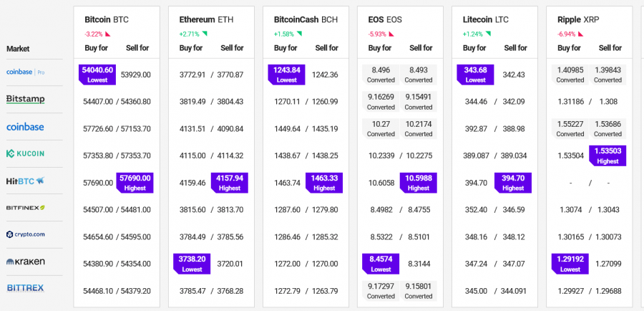The width and height of the screenshot is (644, 311).
Task: Click lowest Bitcoin buy price 54040.60
Action: 97,75
